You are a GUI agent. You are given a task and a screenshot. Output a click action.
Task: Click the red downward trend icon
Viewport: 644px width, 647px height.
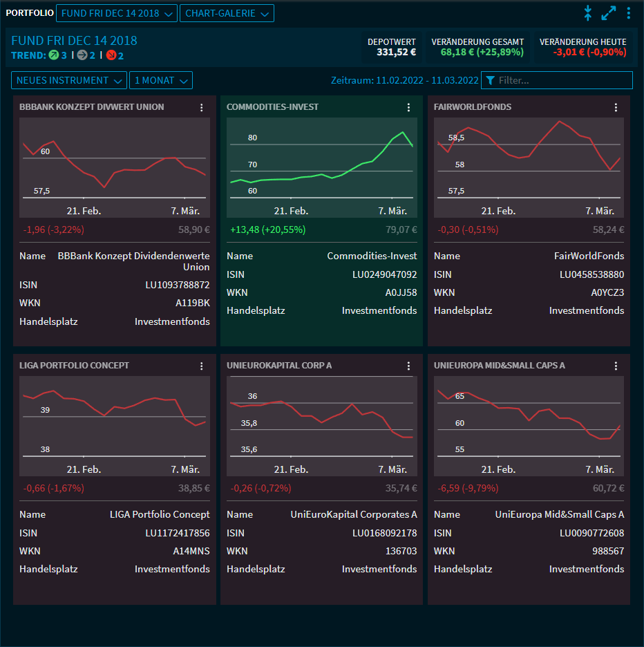111,55
